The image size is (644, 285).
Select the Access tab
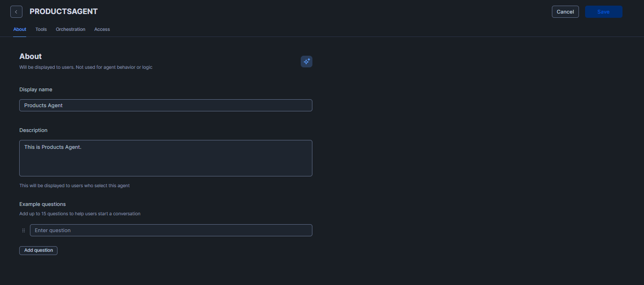pos(101,29)
